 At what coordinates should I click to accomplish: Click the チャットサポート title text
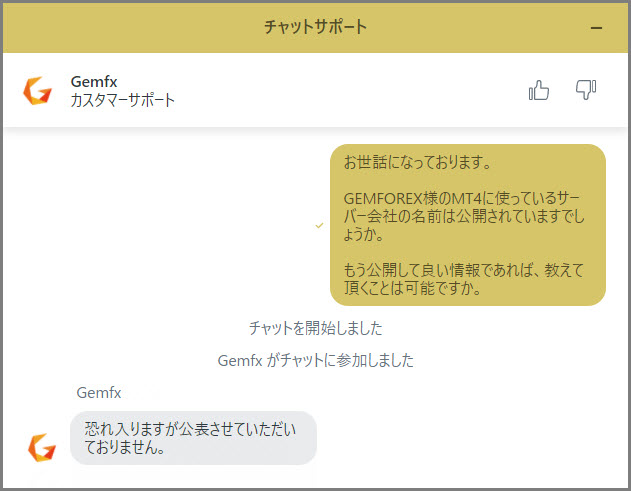[315, 27]
